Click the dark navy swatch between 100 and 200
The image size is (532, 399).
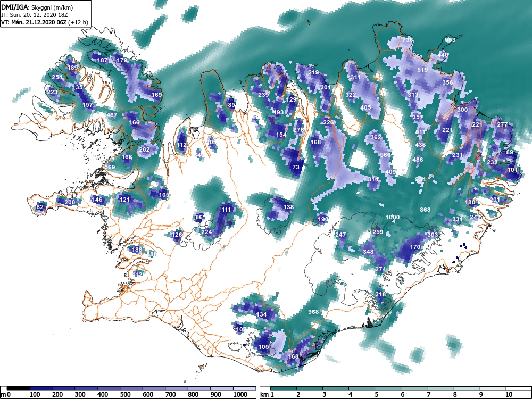point(41,388)
